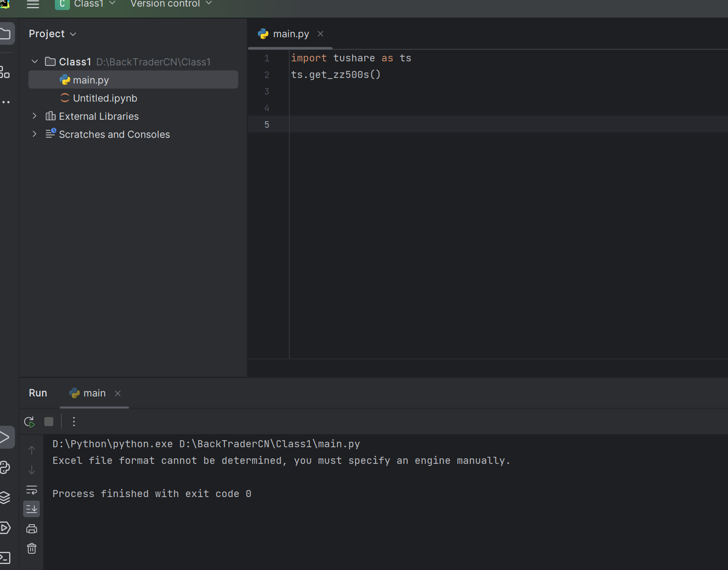Toggle the Project tool window folder icon
The image size is (728, 570).
5,34
